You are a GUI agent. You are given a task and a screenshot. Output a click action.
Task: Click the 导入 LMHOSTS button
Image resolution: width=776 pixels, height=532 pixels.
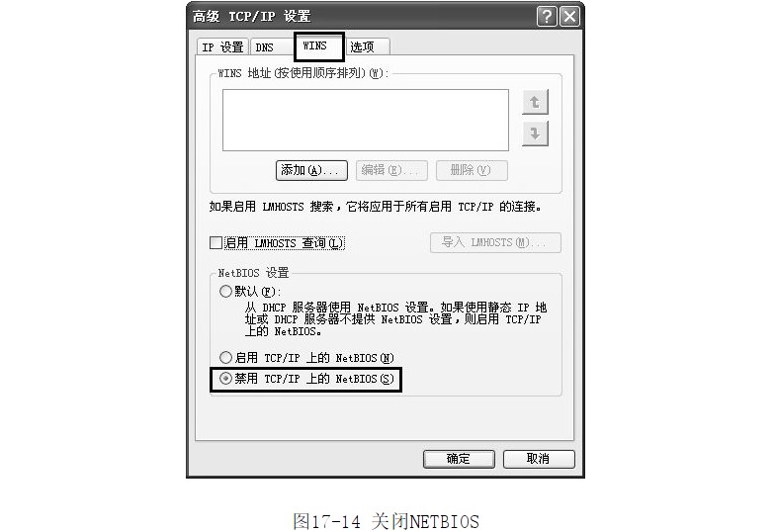pyautogui.click(x=495, y=242)
